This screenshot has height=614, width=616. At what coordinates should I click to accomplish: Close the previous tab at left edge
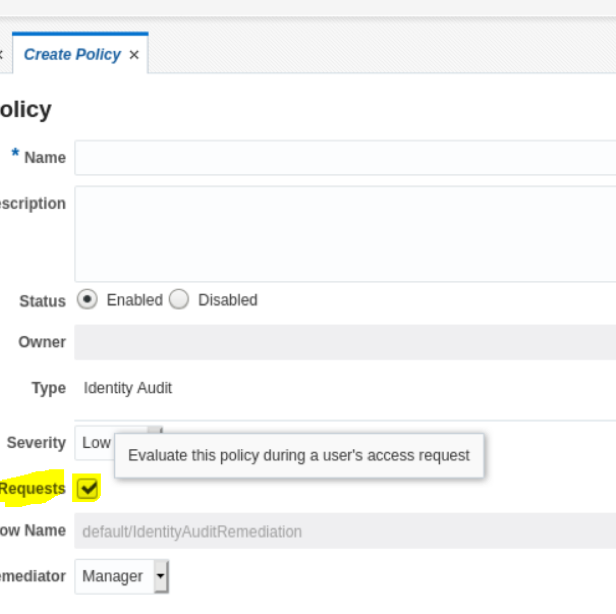coord(2,55)
